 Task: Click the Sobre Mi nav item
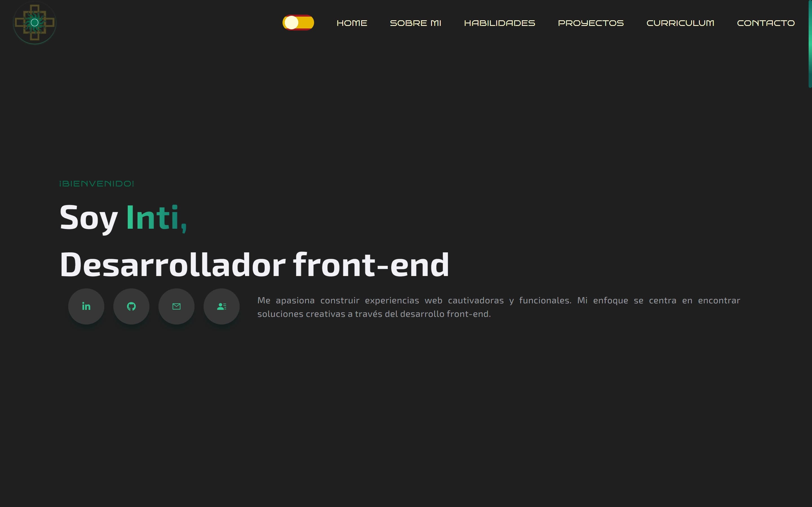416,23
